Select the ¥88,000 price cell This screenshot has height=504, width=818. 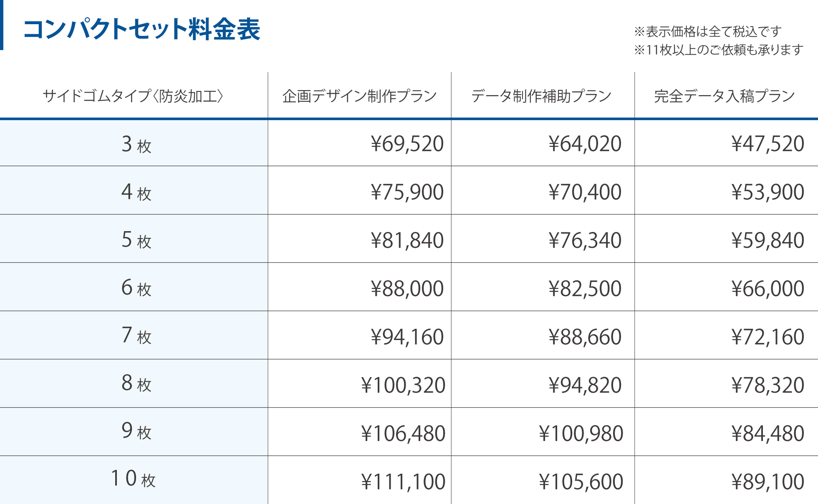pyautogui.click(x=407, y=289)
